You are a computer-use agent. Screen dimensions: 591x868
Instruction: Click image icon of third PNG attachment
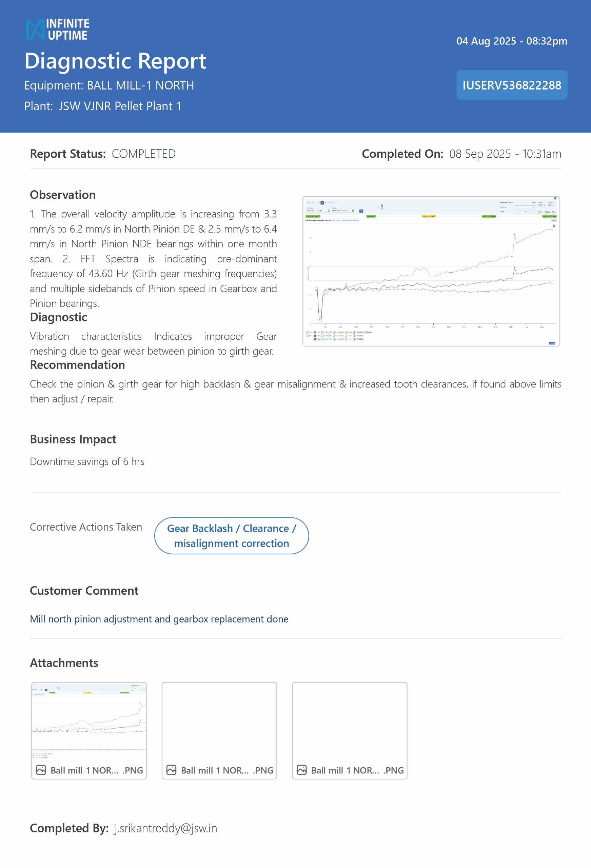click(x=301, y=770)
